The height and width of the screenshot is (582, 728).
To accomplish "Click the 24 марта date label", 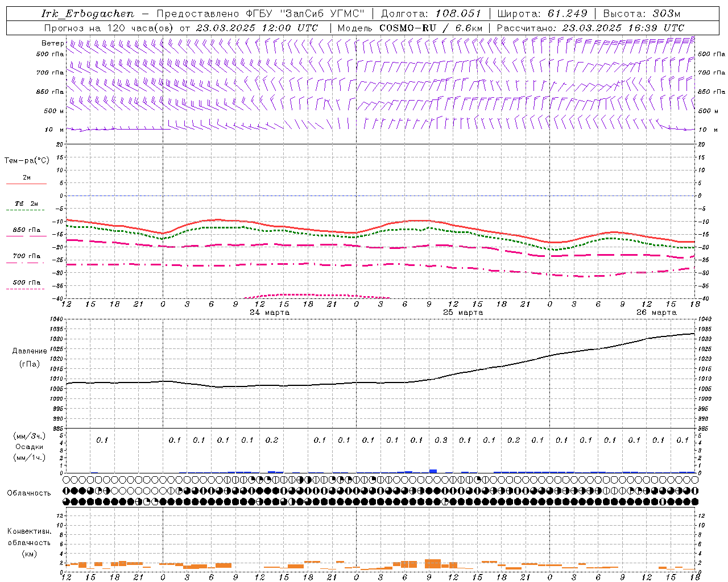I will point(270,313).
